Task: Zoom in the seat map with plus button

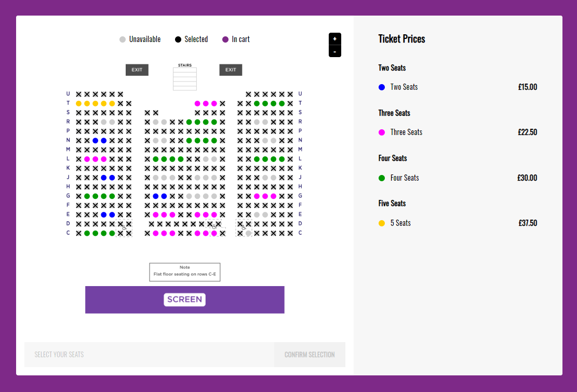Action: [x=334, y=39]
